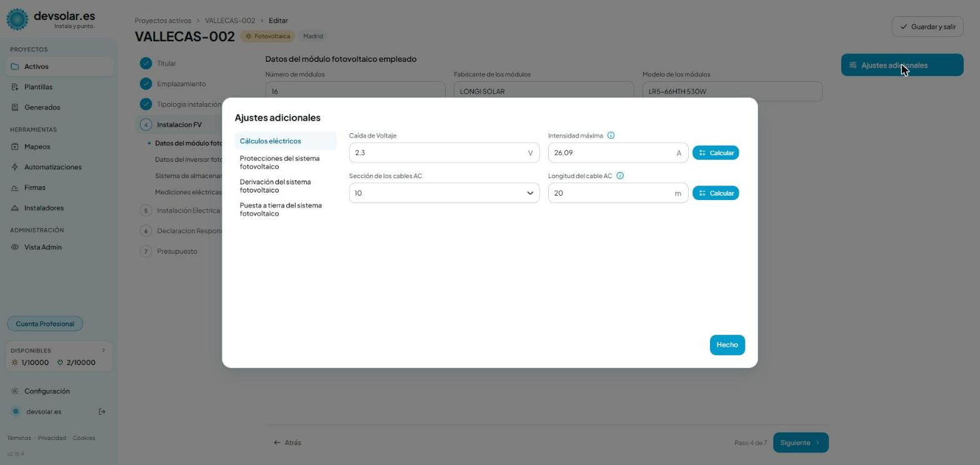Click the logout icon beside devsolar.es account
Viewport: 980px width, 465px height.
102,412
